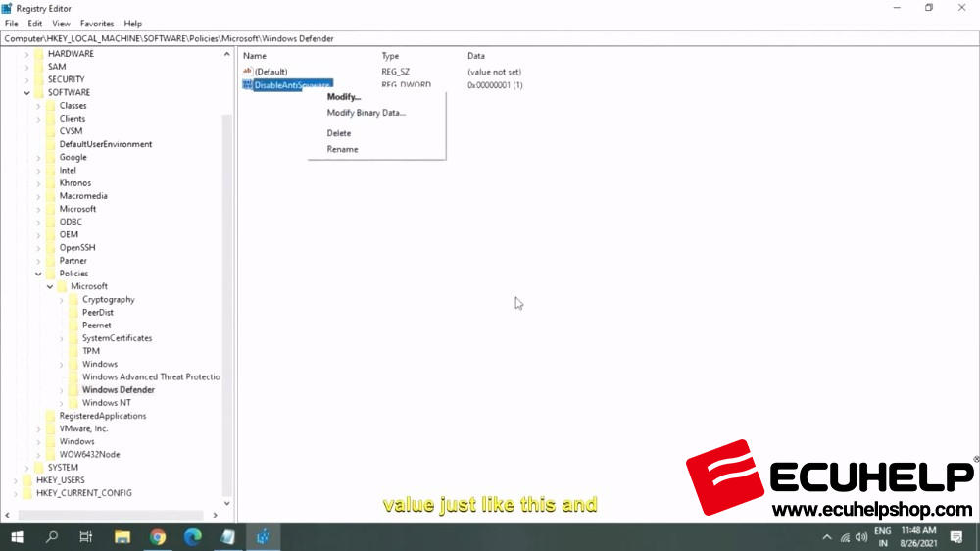The width and height of the screenshot is (980, 551).
Task: Click the 0x00000001 (1) data value
Action: 495,85
